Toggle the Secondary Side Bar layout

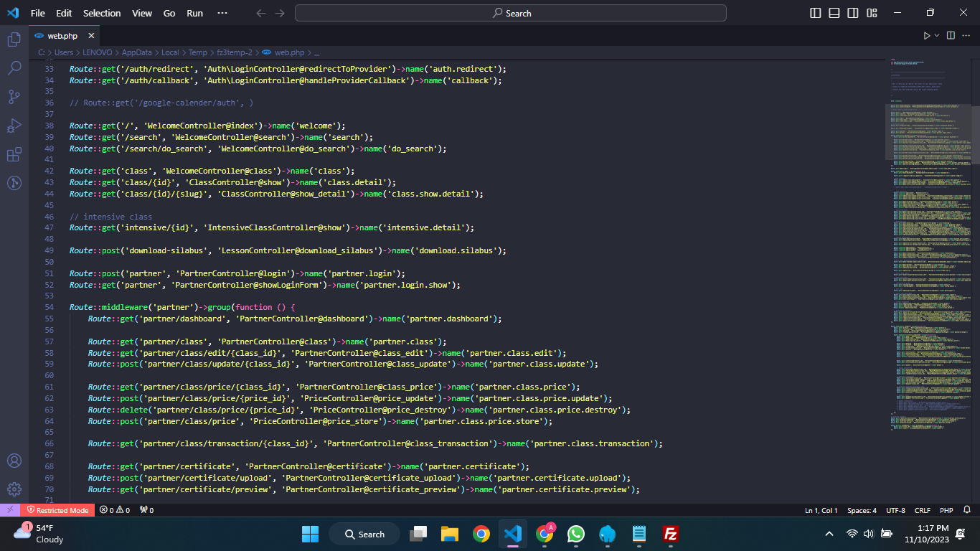click(x=853, y=13)
